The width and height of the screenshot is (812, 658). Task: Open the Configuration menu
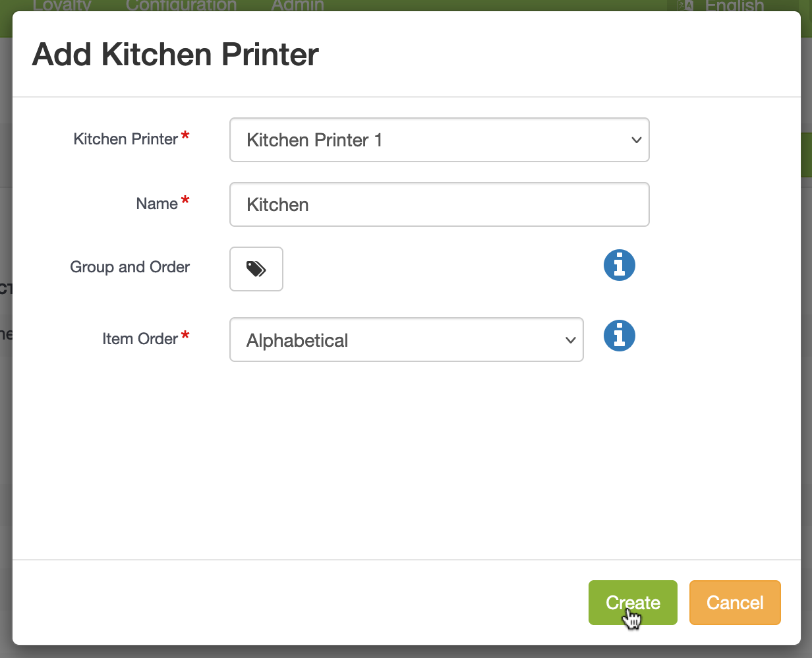pyautogui.click(x=181, y=5)
